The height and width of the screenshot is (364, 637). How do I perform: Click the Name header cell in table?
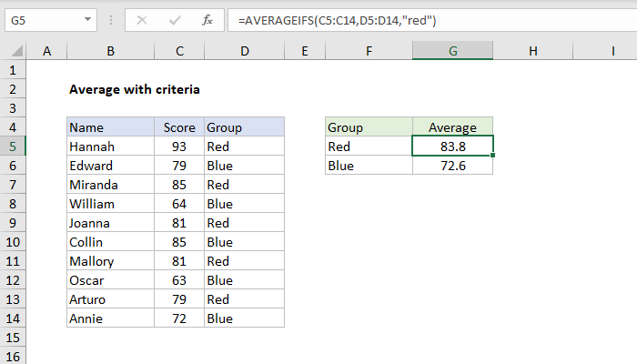(109, 126)
